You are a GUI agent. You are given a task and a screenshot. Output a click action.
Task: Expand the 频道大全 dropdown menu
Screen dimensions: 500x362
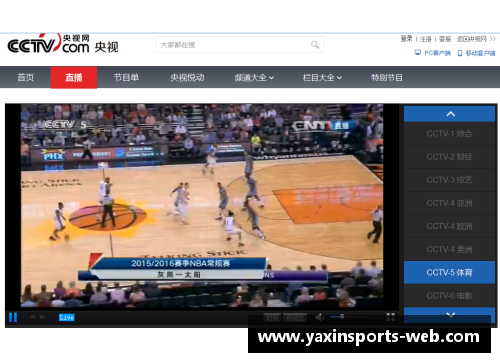[254, 78]
